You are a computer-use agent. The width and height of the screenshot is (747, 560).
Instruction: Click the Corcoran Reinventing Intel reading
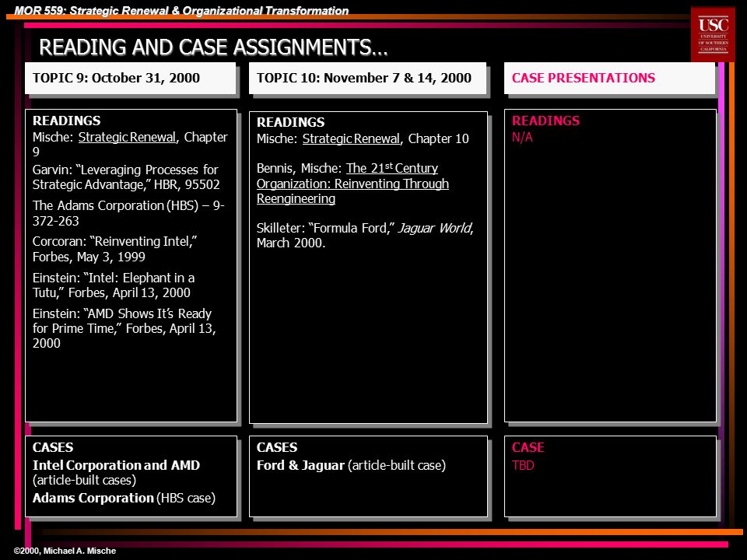(115, 249)
